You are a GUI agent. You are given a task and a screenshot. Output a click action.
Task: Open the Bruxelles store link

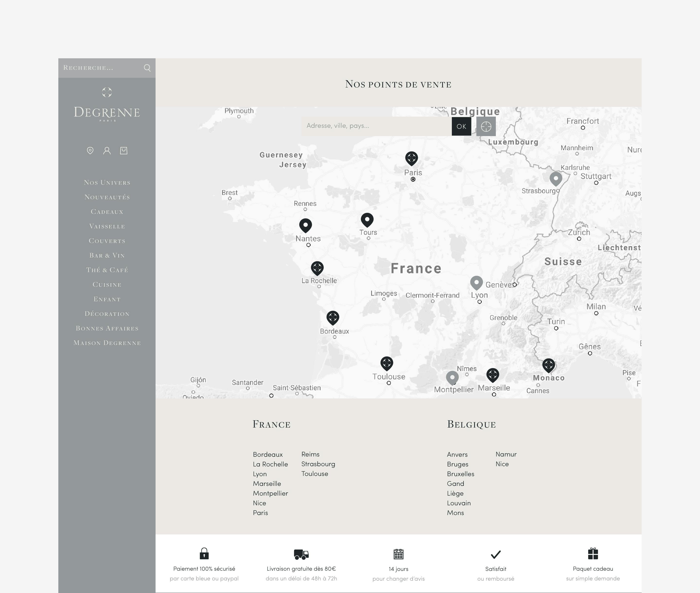coord(461,474)
